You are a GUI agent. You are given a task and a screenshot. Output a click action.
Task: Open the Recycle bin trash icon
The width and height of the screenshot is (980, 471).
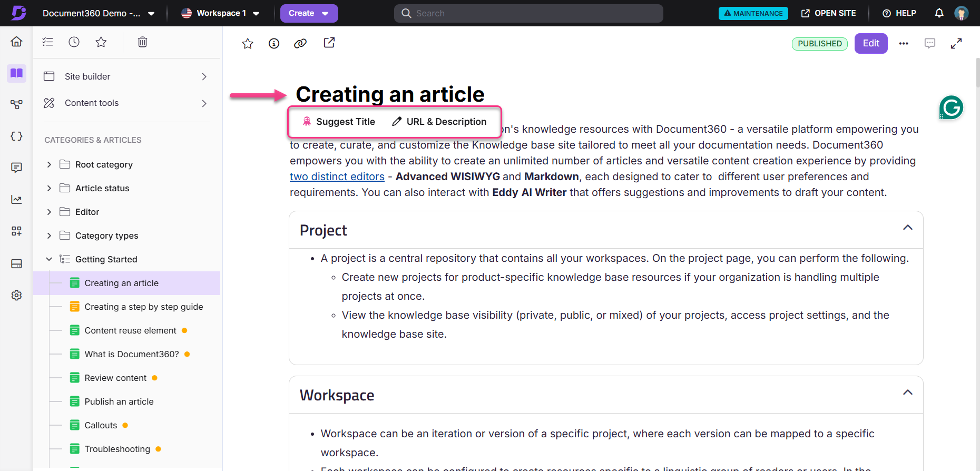[142, 42]
